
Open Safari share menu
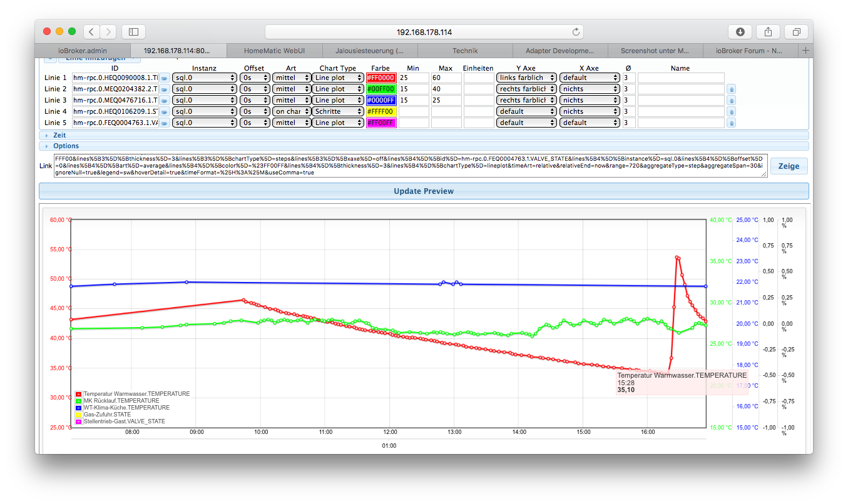[x=768, y=31]
